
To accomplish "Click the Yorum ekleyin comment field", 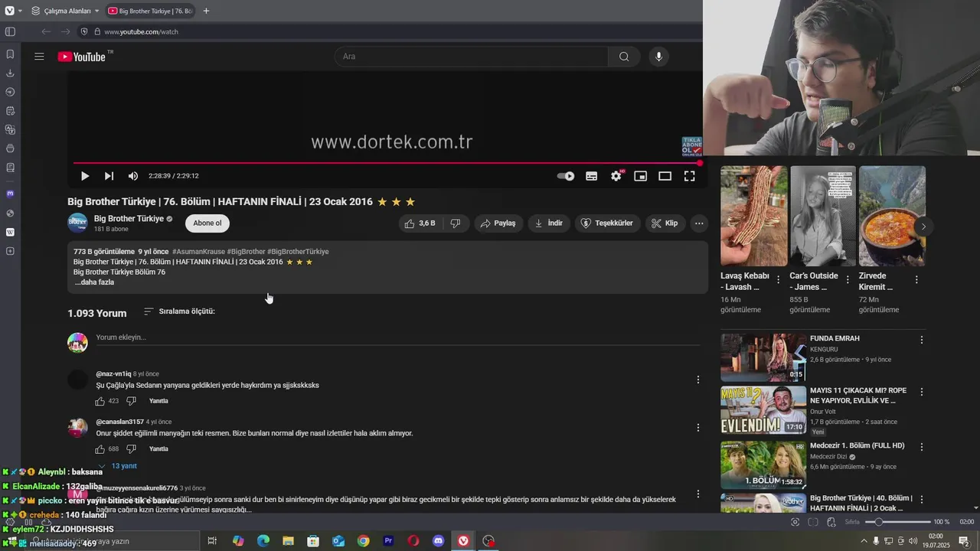I will click(397, 337).
